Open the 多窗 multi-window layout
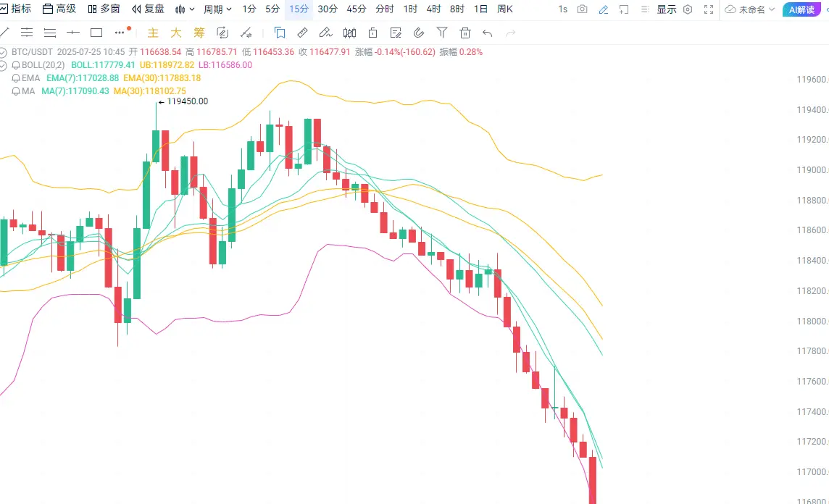829x504 pixels. click(x=104, y=9)
